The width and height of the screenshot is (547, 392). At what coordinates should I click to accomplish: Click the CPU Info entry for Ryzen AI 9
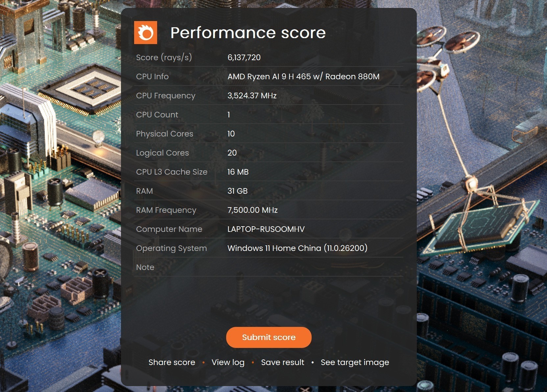click(303, 76)
